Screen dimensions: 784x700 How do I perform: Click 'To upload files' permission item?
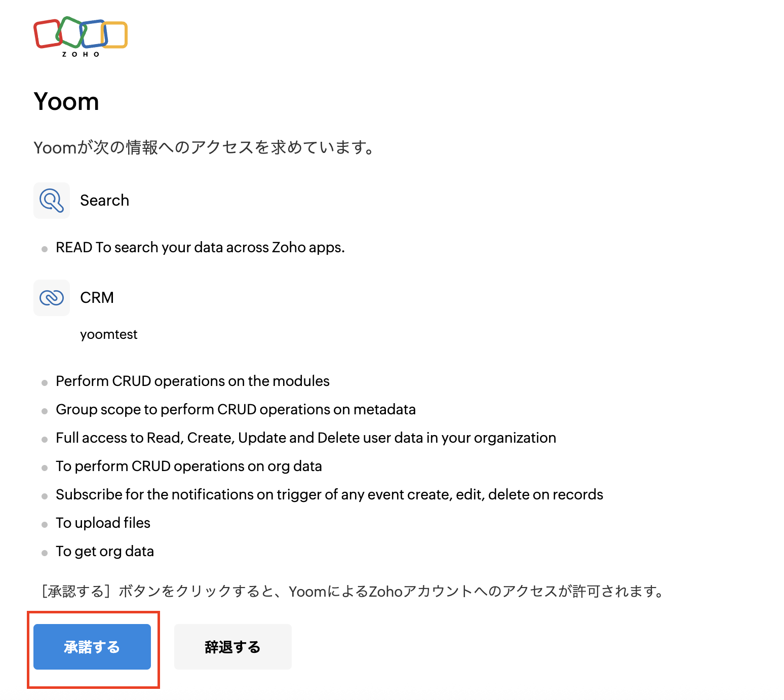tap(103, 523)
